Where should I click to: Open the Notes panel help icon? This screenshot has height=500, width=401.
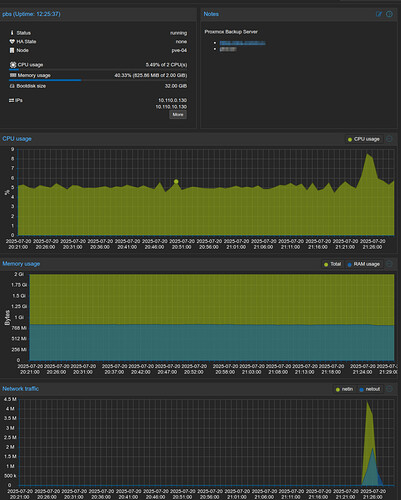pyautogui.click(x=389, y=14)
